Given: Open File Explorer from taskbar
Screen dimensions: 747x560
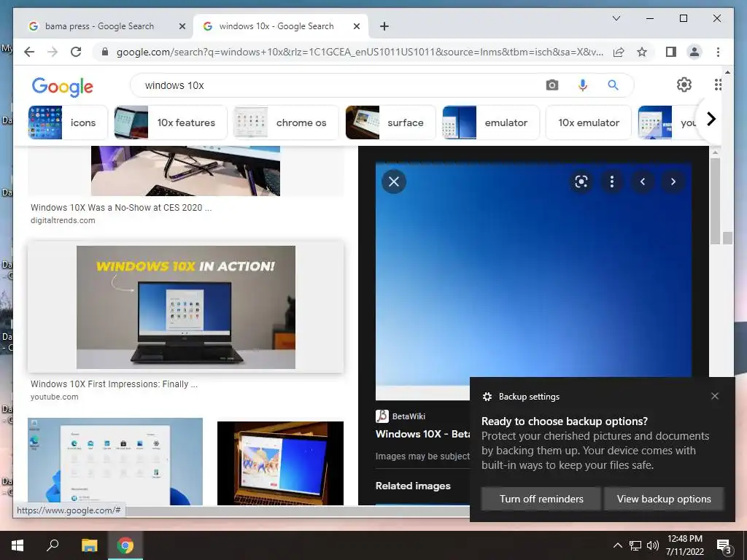Looking at the screenshot, I should (x=89, y=545).
